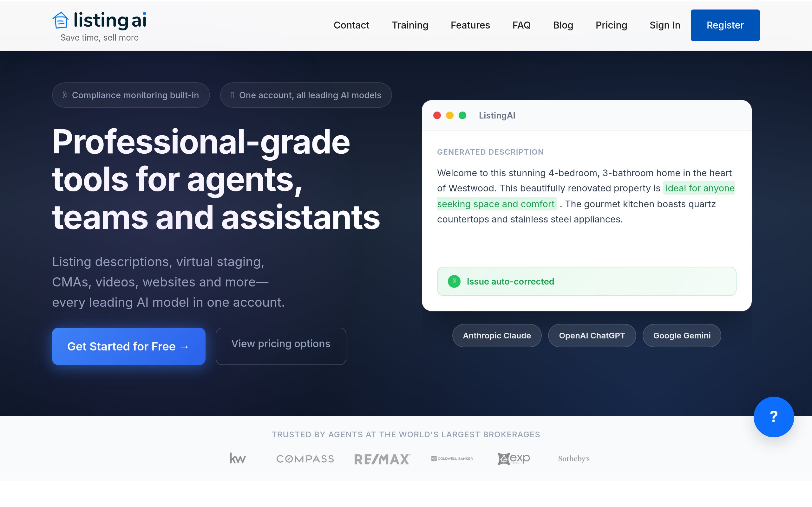Click the Sotheby's logo
812x507 pixels.
click(574, 459)
